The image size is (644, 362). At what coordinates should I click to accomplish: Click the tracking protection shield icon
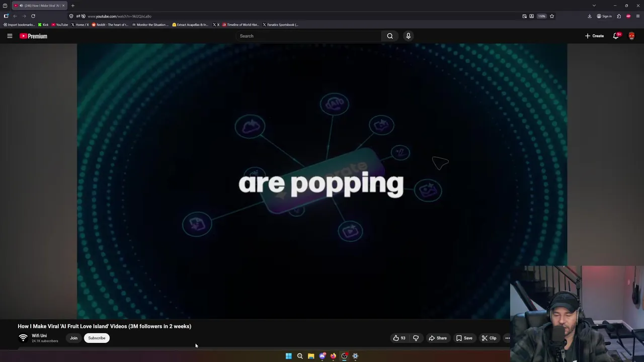point(71,16)
